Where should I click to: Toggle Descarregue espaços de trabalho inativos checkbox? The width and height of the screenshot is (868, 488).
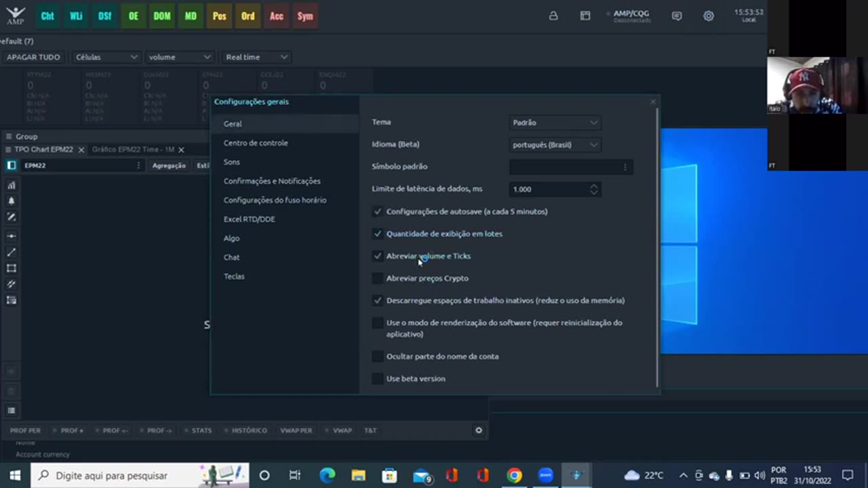click(x=378, y=300)
